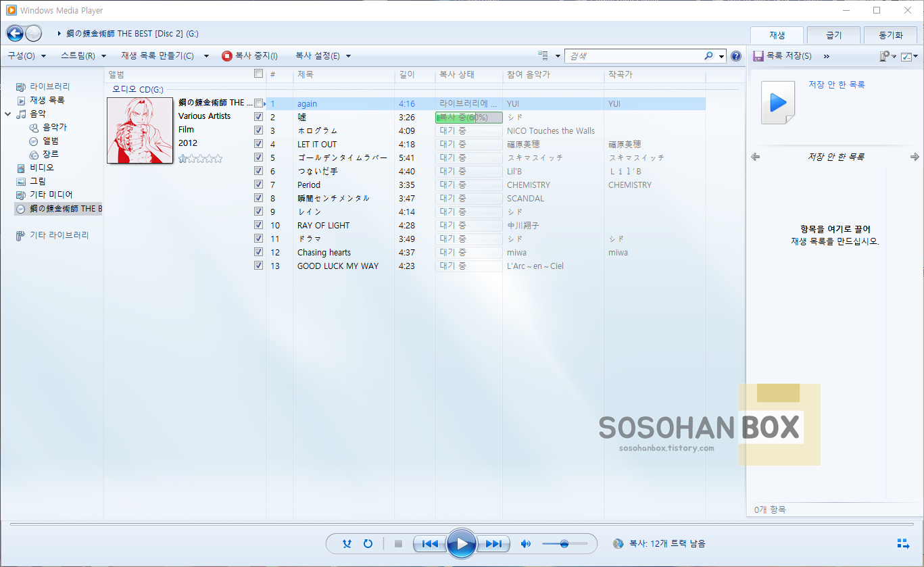The image size is (924, 567).
Task: Click the save list disk icon
Action: [758, 56]
